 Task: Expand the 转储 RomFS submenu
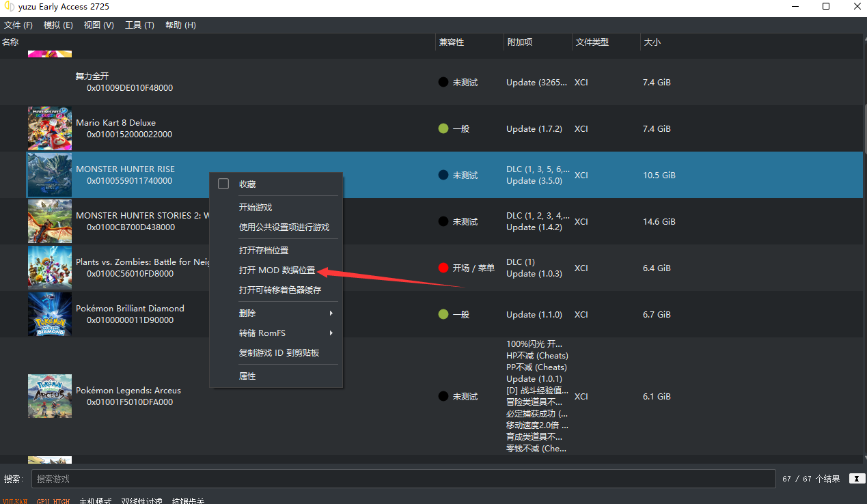click(x=276, y=333)
